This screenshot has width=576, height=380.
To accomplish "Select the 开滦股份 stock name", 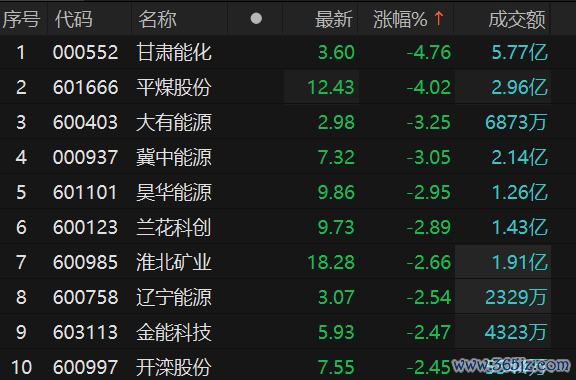I will click(174, 367).
